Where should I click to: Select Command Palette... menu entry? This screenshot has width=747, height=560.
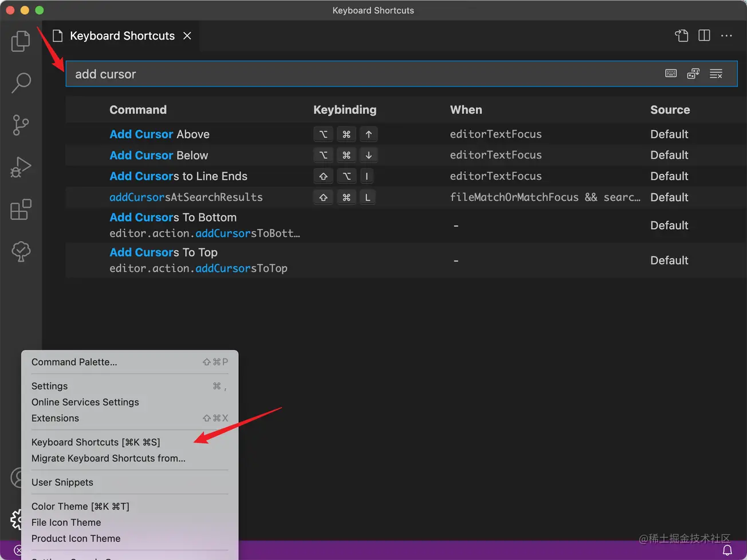(x=74, y=362)
